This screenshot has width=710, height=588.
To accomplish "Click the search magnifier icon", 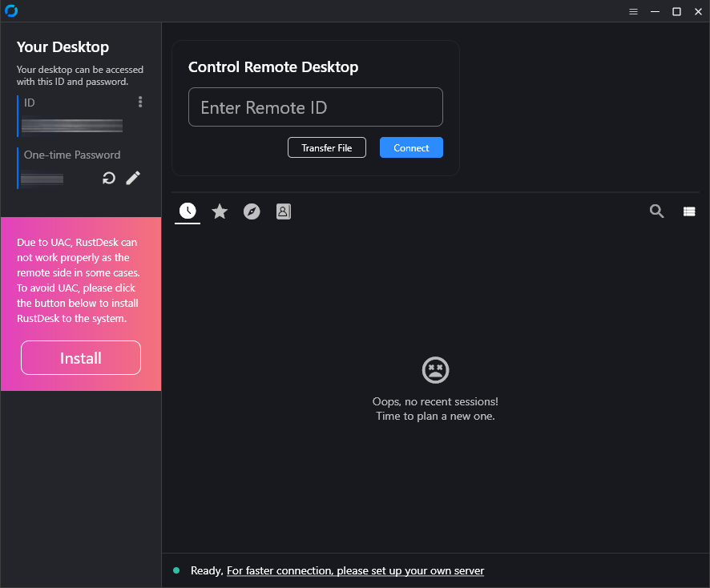I will coord(656,211).
